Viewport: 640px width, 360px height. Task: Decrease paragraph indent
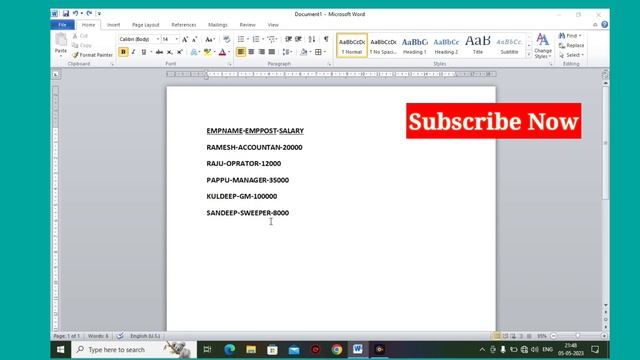tap(288, 39)
